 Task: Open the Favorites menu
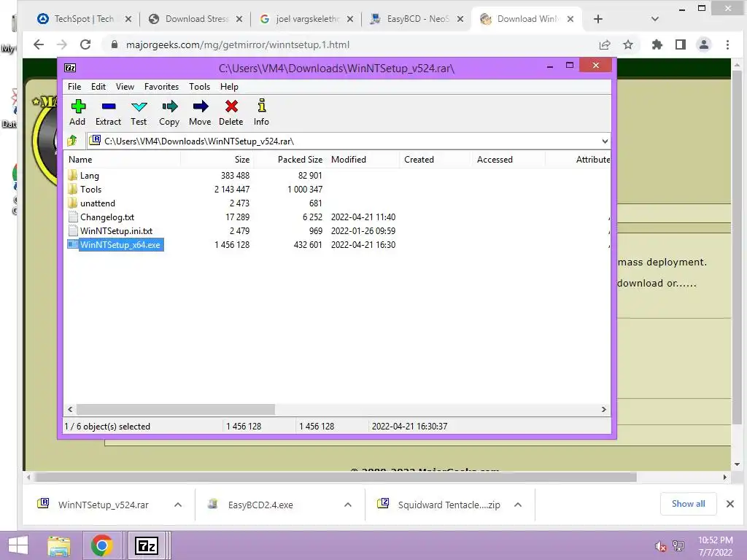161,87
